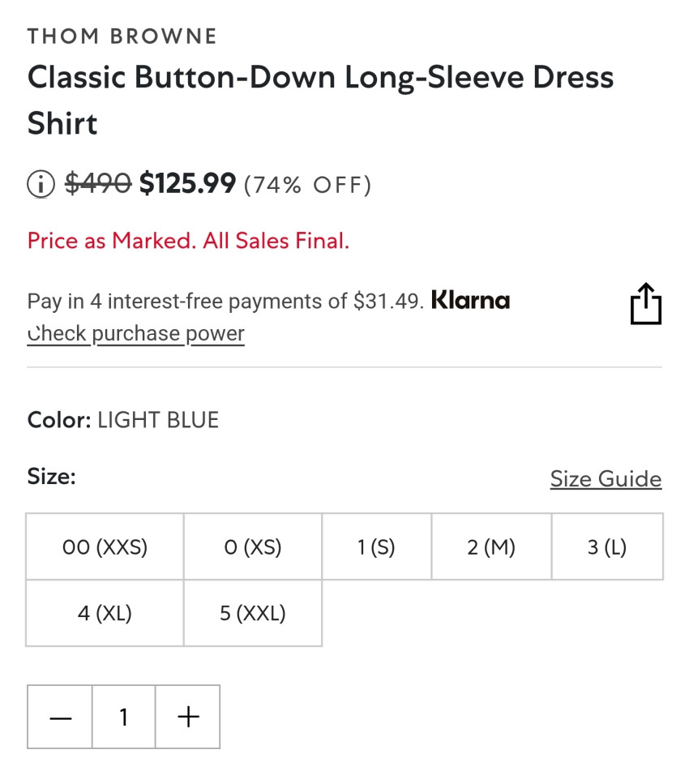Click the price info icon
Image resolution: width=689 pixels, height=784 pixels.
coord(41,185)
